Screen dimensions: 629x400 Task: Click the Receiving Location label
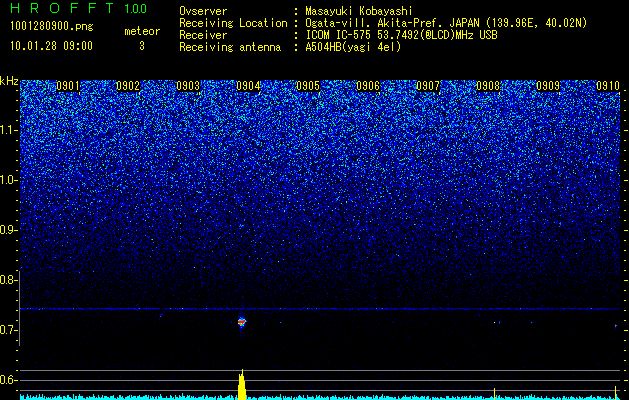click(233, 23)
